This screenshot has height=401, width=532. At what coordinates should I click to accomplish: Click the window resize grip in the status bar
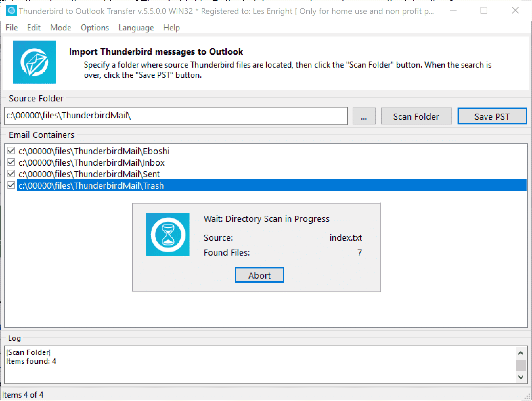click(x=528, y=397)
